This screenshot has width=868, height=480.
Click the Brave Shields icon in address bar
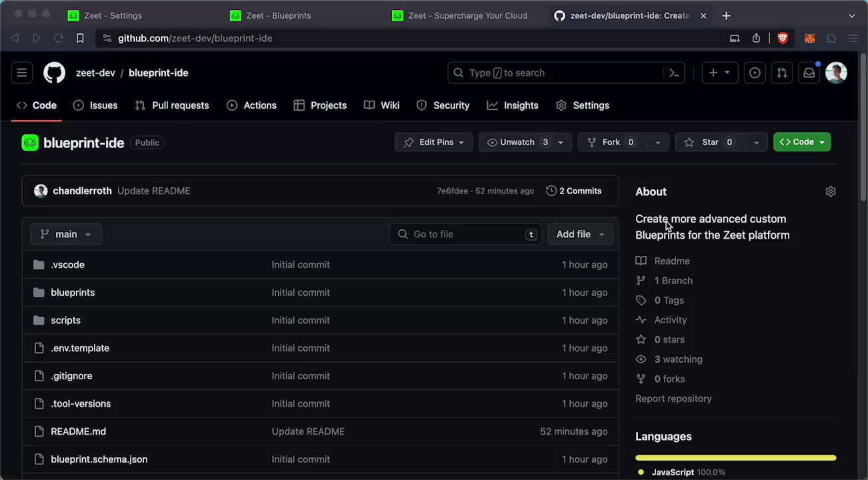click(783, 38)
